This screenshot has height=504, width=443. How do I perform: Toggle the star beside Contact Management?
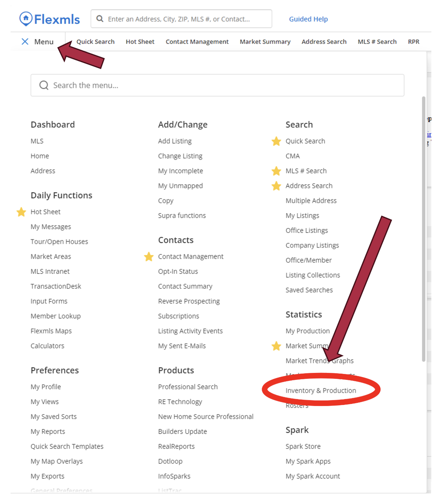click(149, 257)
